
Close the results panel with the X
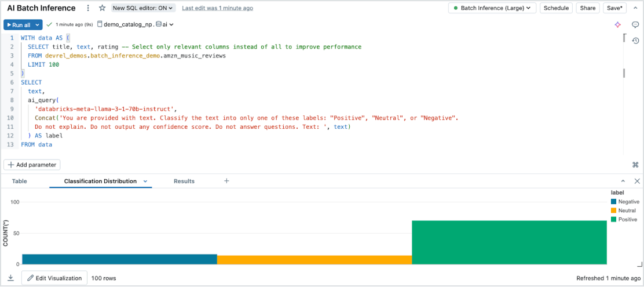pos(637,181)
